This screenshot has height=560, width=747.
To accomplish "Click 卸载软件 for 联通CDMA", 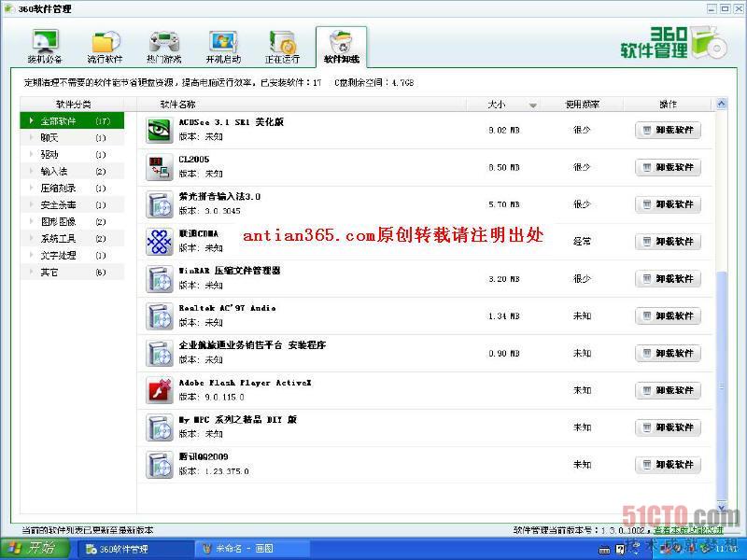I will point(668,242).
